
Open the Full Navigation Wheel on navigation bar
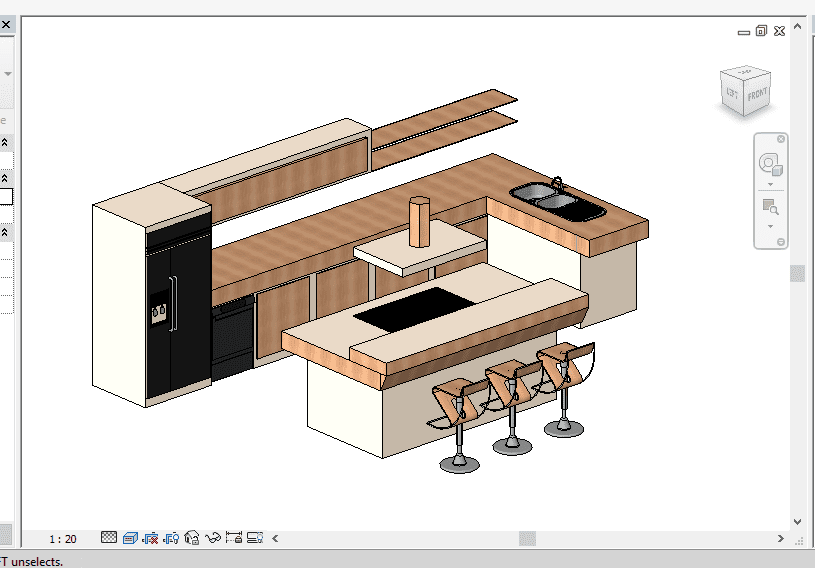[x=770, y=164]
